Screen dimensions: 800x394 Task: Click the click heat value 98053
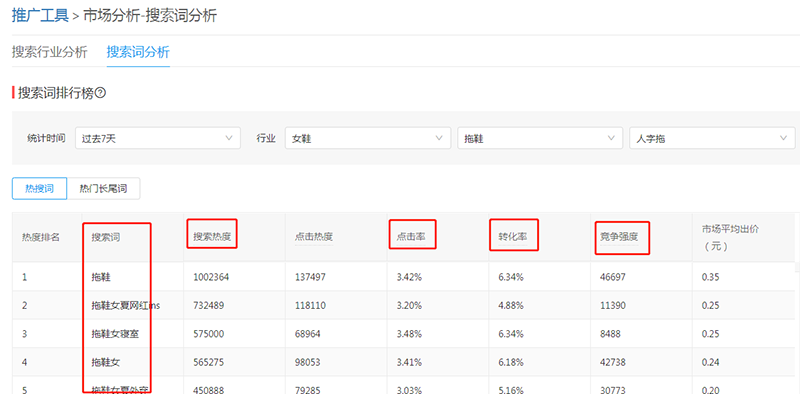point(308,362)
